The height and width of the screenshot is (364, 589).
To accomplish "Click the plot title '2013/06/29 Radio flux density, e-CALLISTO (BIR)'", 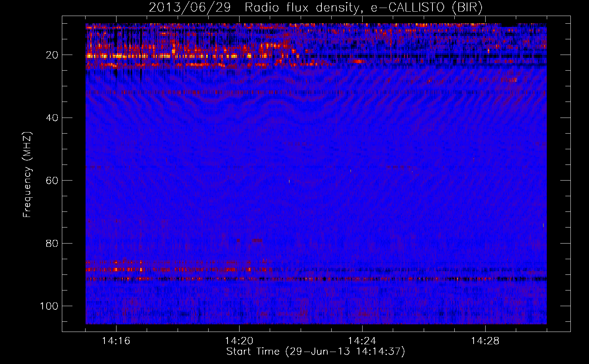I will (x=316, y=7).
